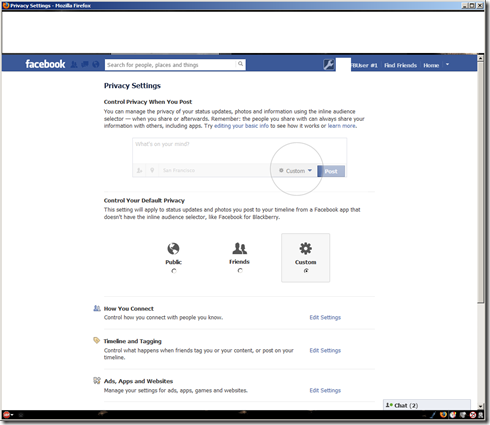
Task: Click the vertical page scrollbar thumb
Action: [x=480, y=182]
